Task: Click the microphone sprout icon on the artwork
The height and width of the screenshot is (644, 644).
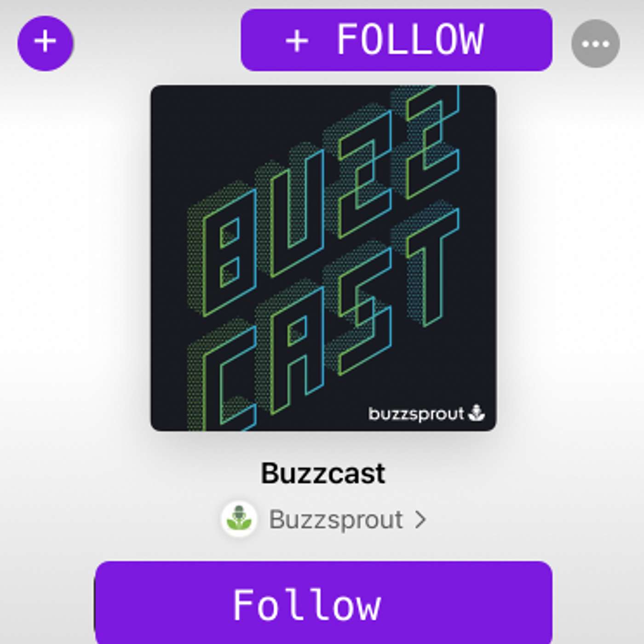Action: click(x=477, y=413)
